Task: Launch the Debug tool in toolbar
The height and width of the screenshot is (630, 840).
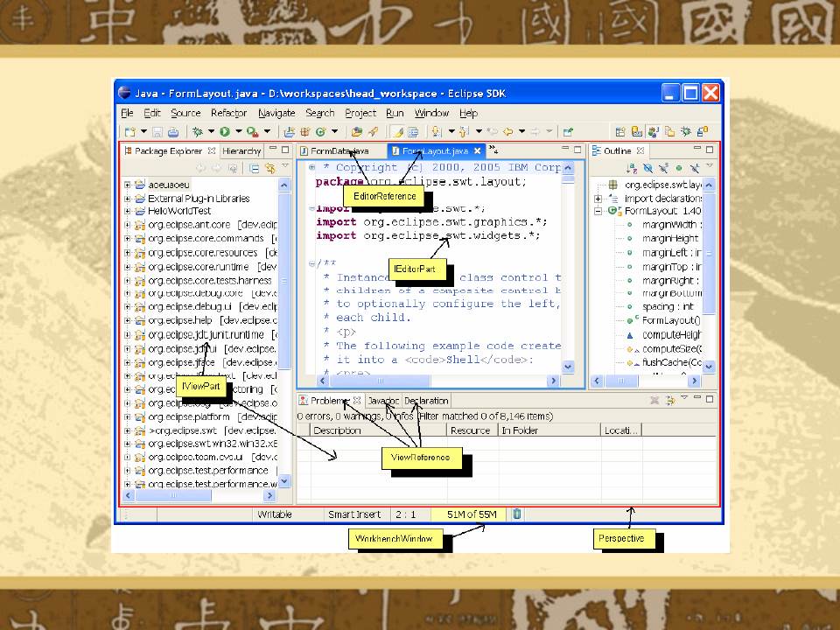Action: click(198, 132)
